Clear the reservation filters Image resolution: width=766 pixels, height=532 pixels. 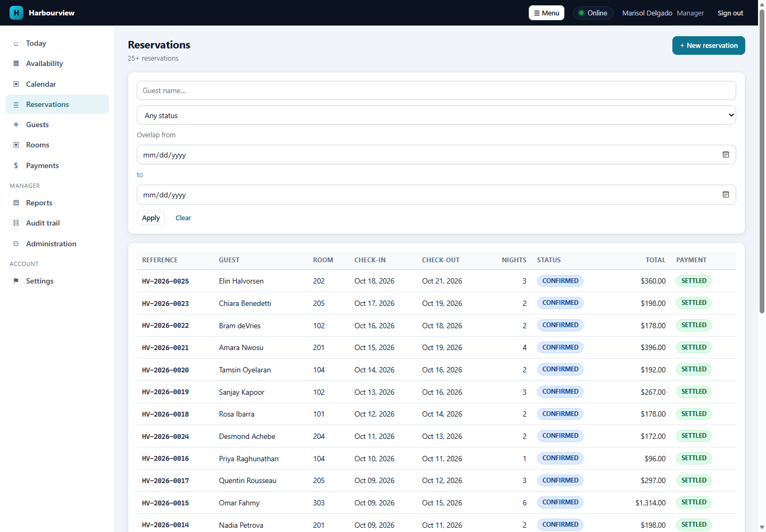[183, 218]
